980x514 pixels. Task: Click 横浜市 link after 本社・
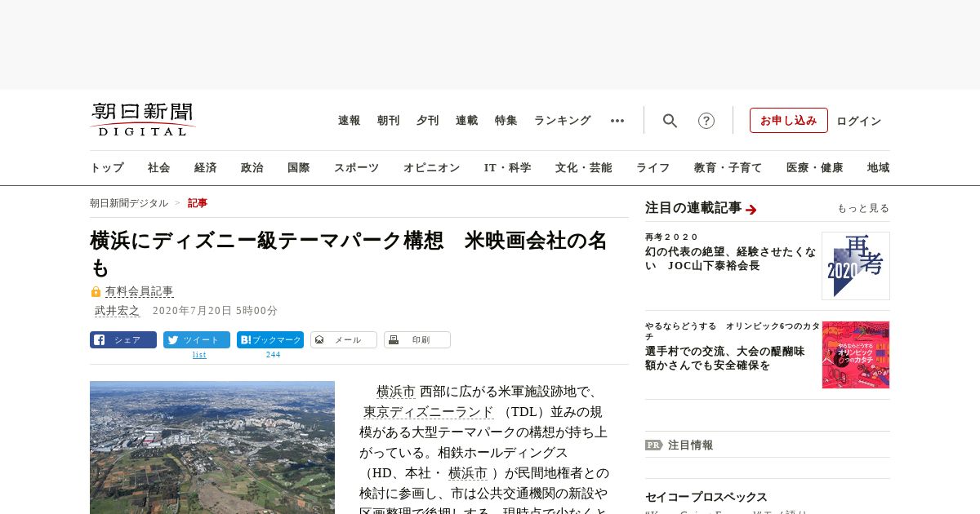click(468, 473)
